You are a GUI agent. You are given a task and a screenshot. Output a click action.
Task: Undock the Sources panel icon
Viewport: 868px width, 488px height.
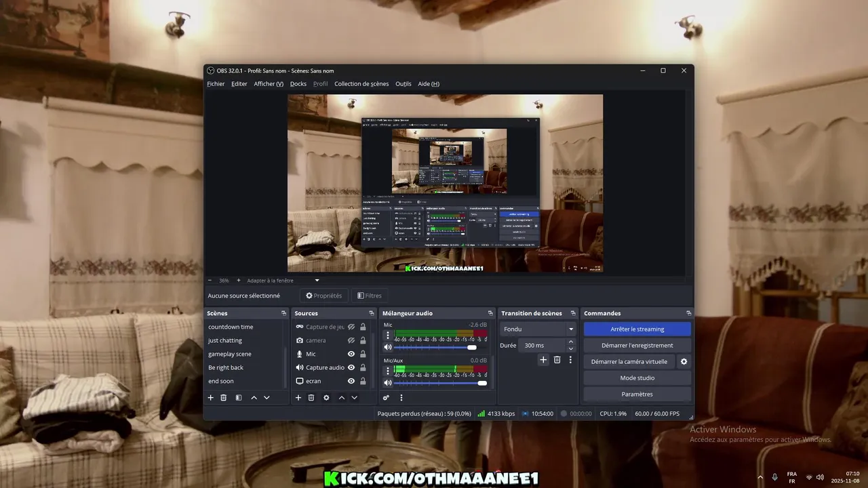(371, 313)
